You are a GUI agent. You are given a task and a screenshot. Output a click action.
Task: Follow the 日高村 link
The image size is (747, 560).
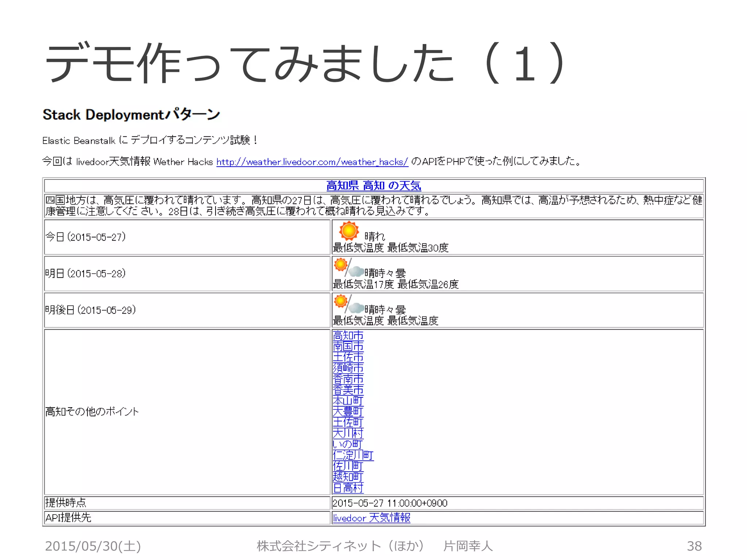[348, 487]
